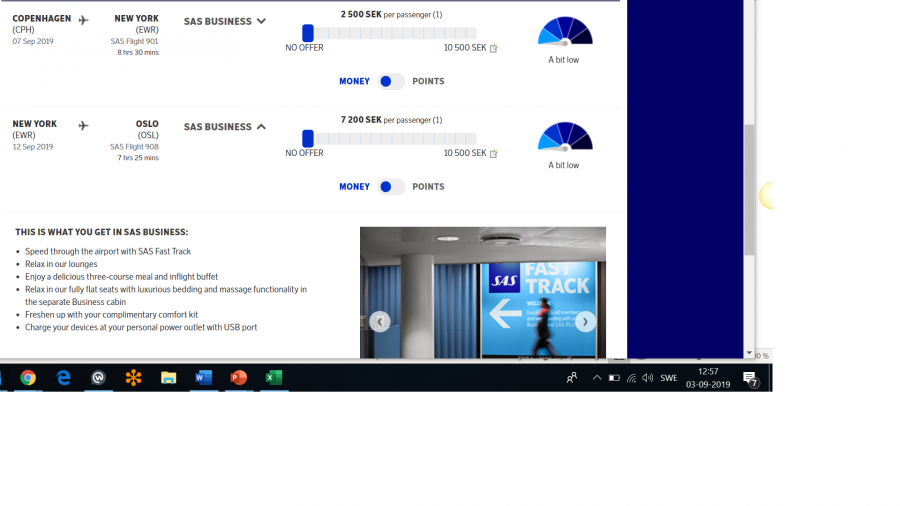Open the Windows notification center
The height and width of the screenshot is (506, 900).
[x=750, y=378]
